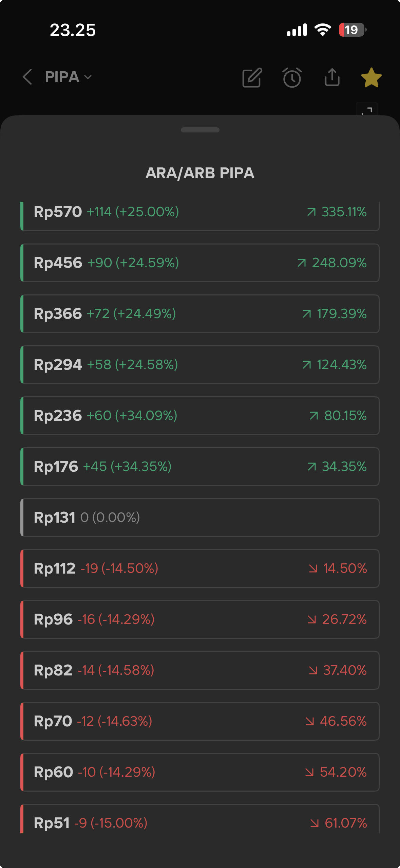
Task: Tap the back arrow icon
Action: [27, 77]
